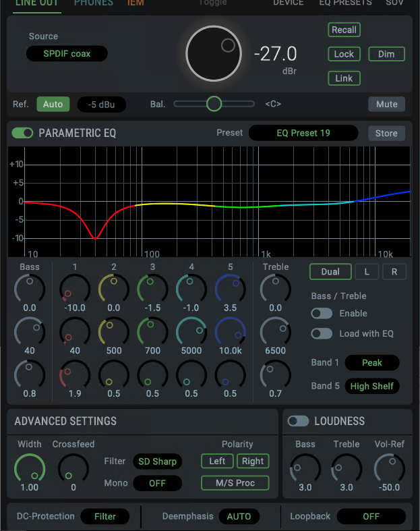Turn on the Loudness switch
420x531 pixels.
(298, 421)
